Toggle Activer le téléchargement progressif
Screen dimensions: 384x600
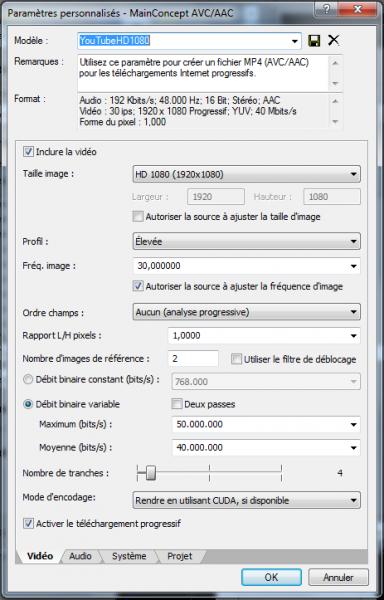click(x=28, y=523)
